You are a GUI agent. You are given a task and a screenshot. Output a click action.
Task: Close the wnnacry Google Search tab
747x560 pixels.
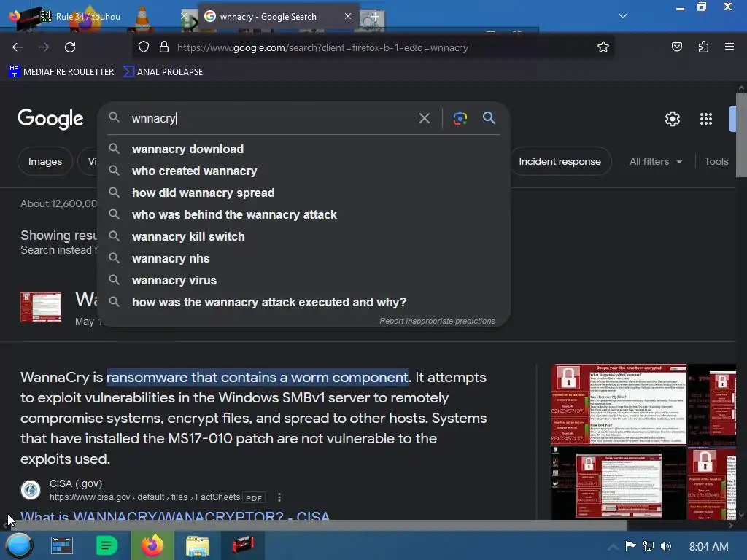(x=348, y=16)
